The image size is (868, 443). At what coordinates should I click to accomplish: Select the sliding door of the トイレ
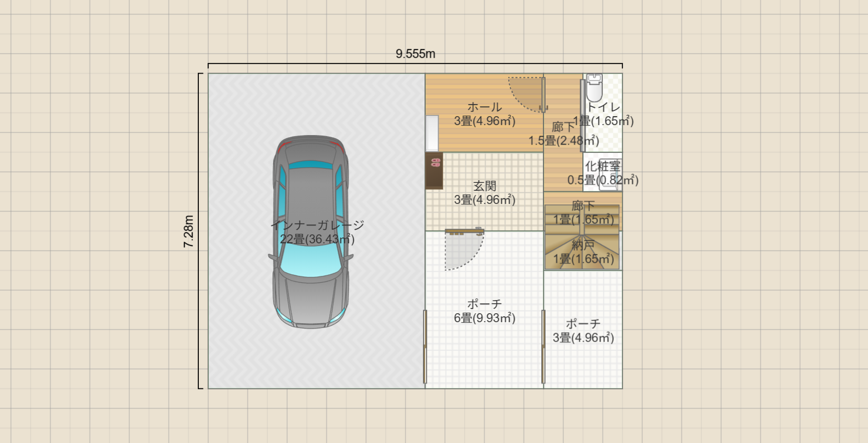tap(583, 116)
